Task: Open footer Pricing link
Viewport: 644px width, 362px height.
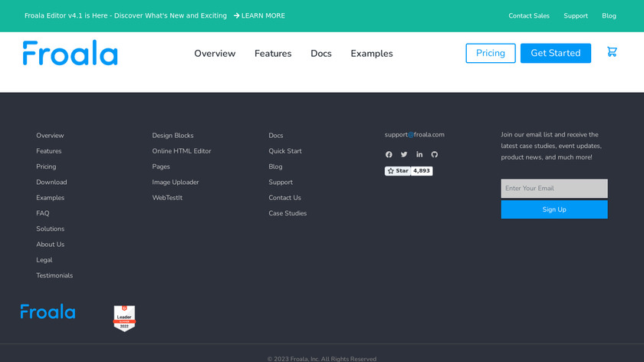Action: [x=46, y=166]
